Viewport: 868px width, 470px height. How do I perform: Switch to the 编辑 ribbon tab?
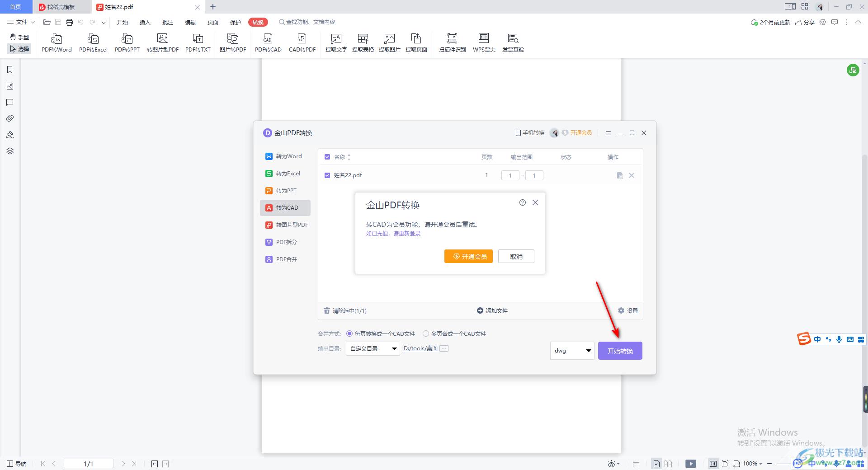click(190, 22)
